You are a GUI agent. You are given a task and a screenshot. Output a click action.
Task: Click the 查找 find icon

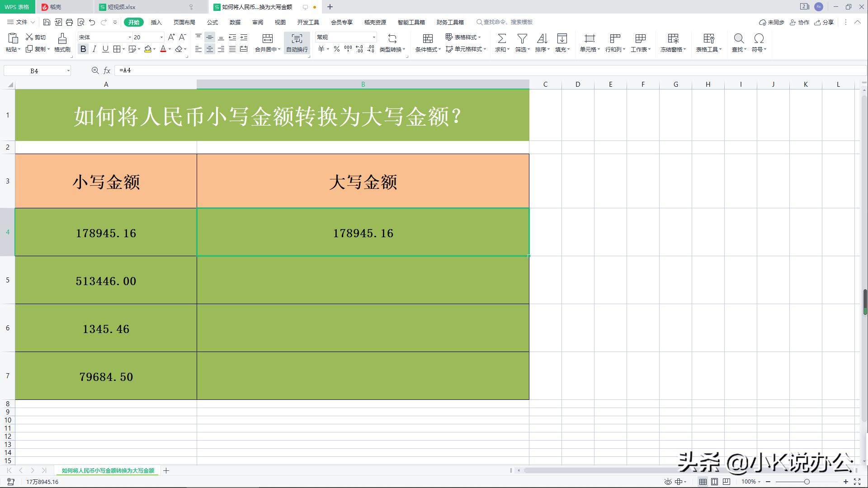[x=738, y=42]
